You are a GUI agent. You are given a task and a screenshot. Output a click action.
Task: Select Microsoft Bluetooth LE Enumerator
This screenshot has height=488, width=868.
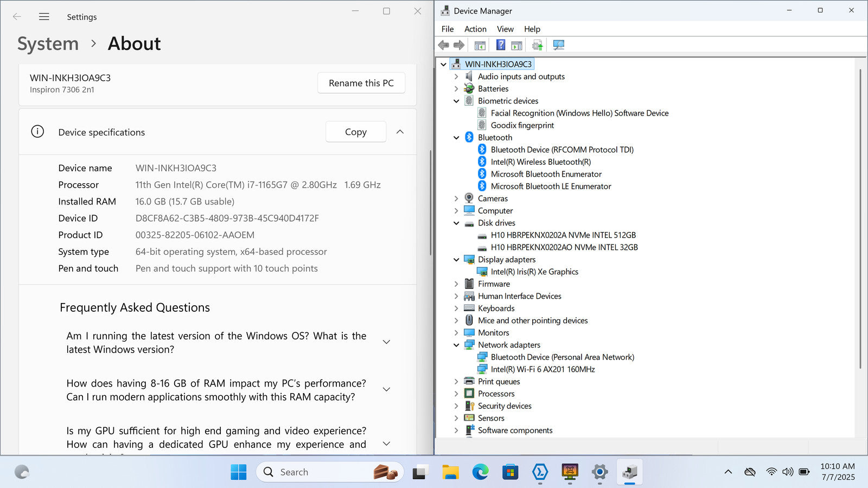pos(551,187)
